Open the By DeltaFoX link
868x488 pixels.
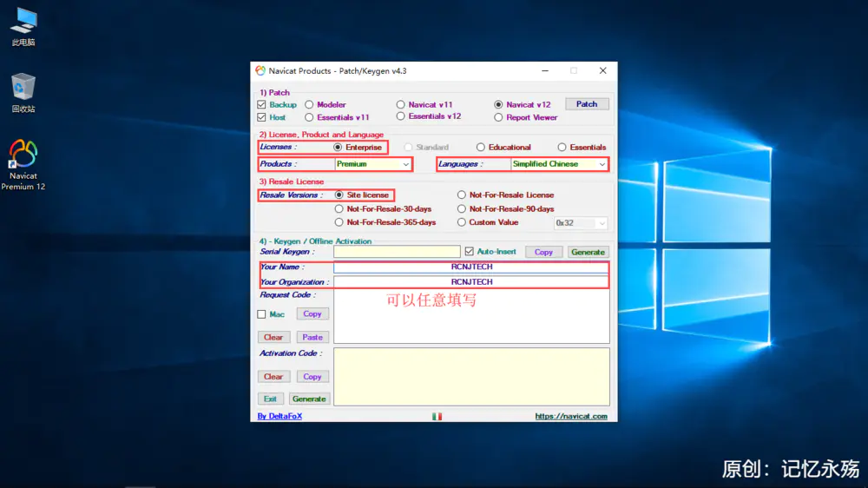[x=279, y=416]
